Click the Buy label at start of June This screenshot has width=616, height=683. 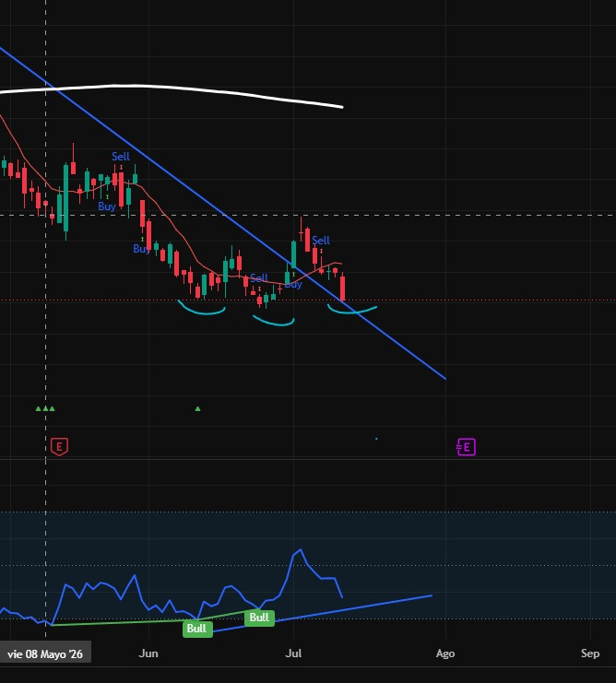click(142, 249)
